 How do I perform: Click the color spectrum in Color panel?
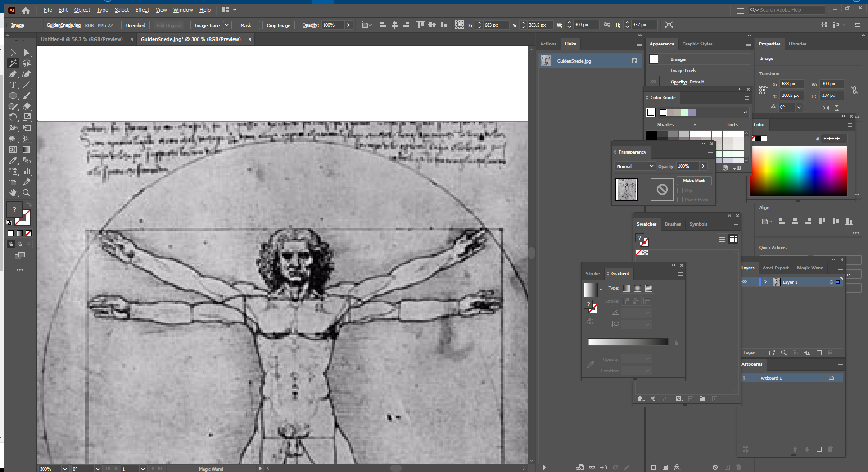coord(798,171)
